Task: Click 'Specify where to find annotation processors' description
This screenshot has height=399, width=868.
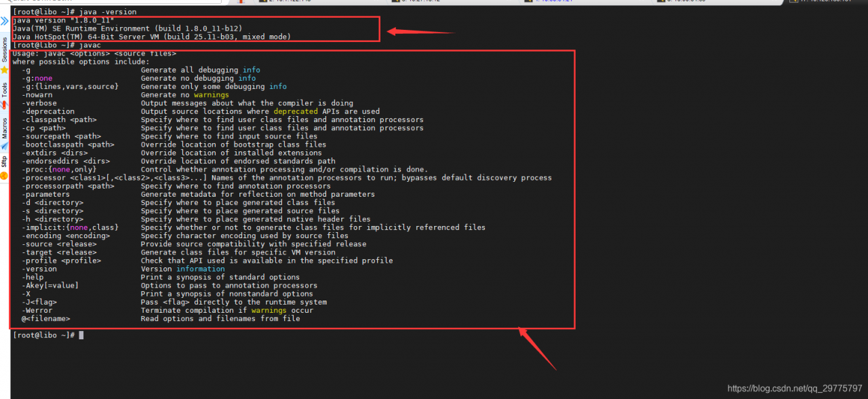Action: pyautogui.click(x=236, y=186)
